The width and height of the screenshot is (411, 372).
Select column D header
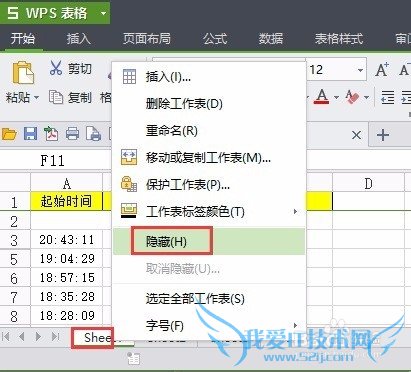click(x=368, y=183)
